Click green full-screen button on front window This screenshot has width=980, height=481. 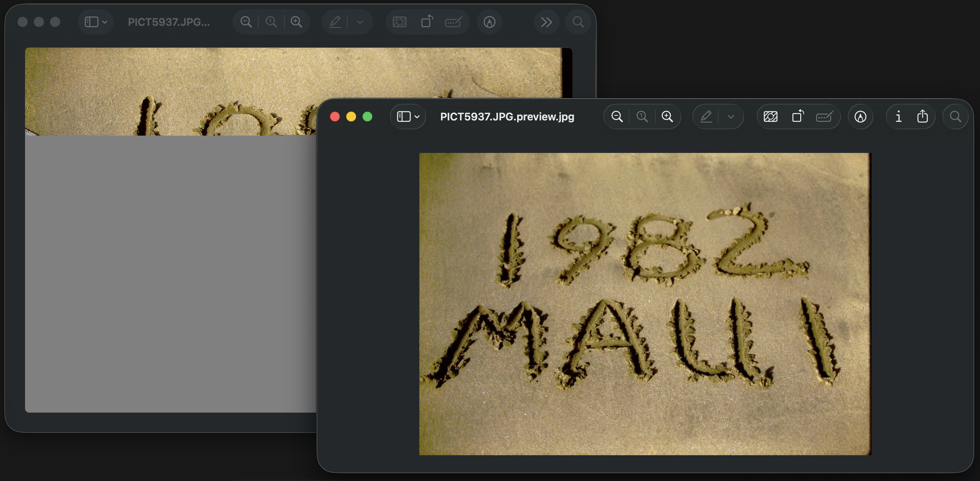(367, 116)
